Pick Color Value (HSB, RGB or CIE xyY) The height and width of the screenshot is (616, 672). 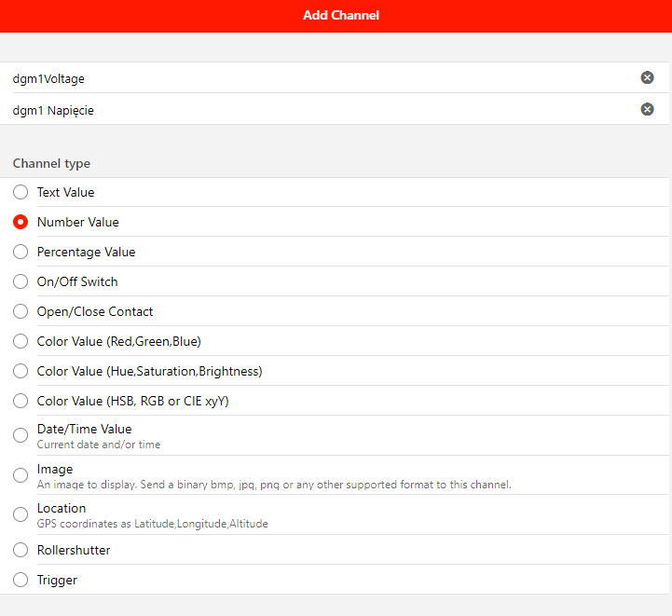coord(21,401)
